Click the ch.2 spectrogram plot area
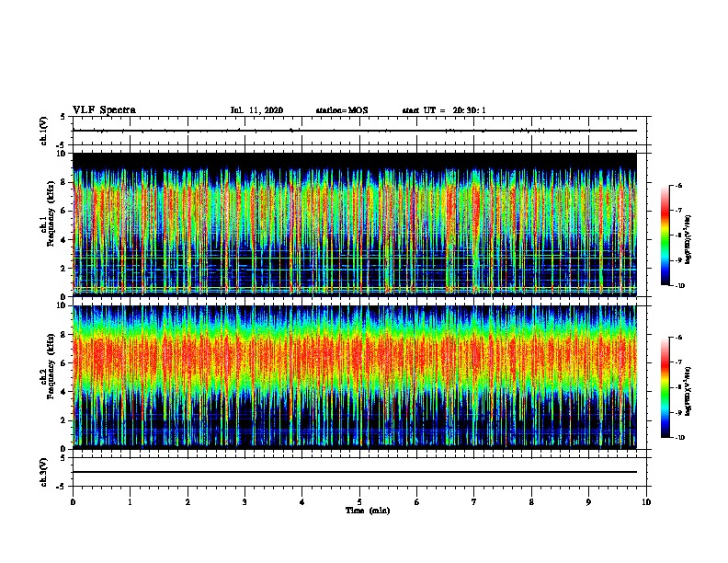 [x=355, y=377]
